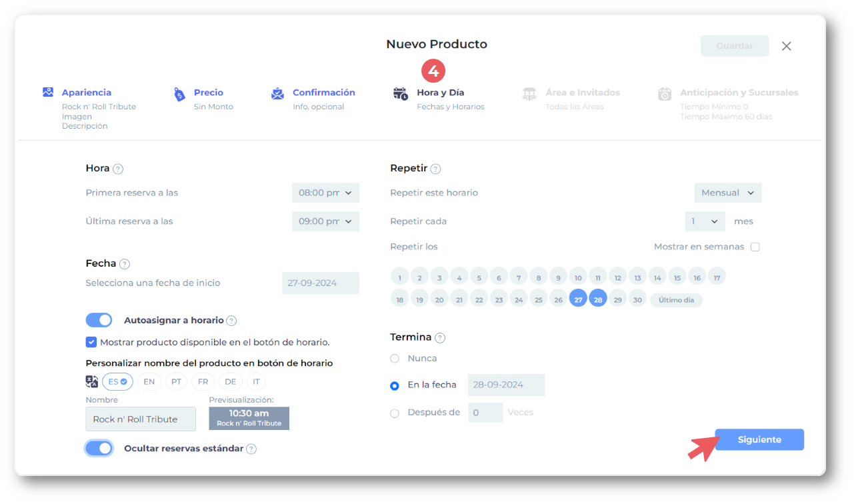Viewport: 854px width, 504px height.
Task: Open the Repetir cada interval dropdown
Action: 705,221
